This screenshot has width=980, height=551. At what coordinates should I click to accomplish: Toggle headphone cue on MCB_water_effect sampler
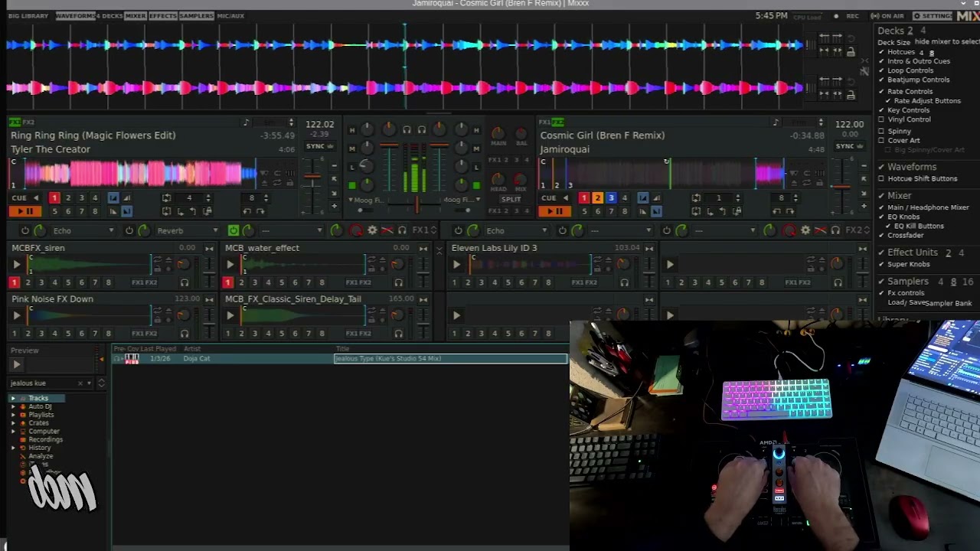tap(398, 282)
